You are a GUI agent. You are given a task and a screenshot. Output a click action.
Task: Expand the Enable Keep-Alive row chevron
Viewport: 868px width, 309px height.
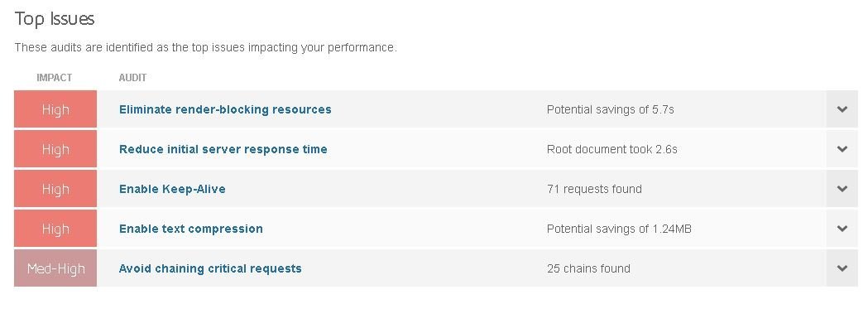[x=842, y=189]
